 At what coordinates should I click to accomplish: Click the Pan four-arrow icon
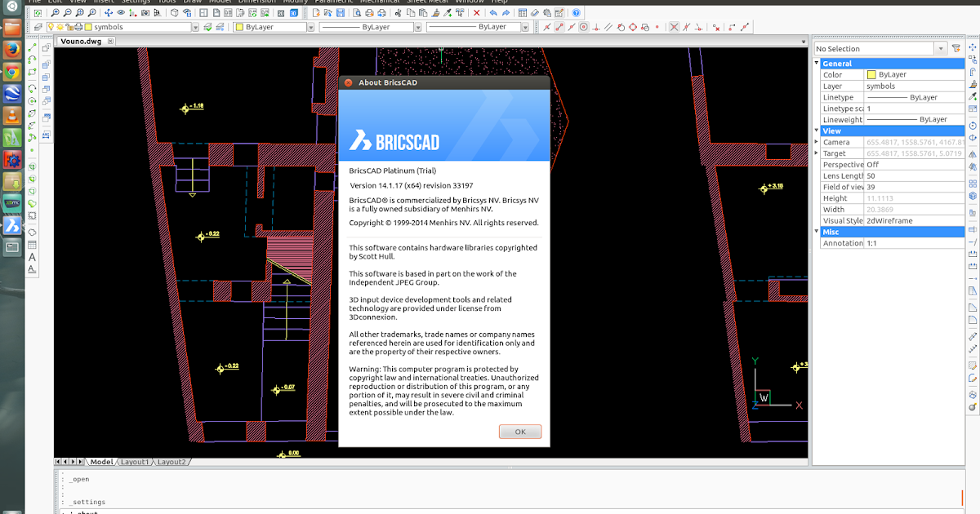[x=109, y=13]
